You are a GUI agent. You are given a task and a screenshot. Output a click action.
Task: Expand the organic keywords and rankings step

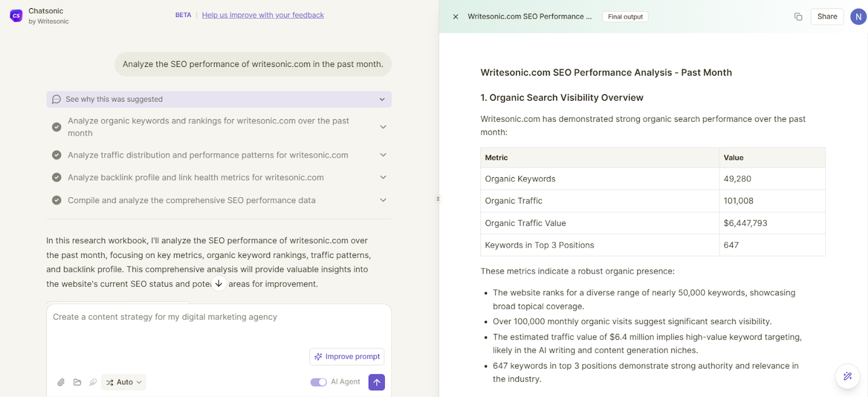[x=219, y=127]
